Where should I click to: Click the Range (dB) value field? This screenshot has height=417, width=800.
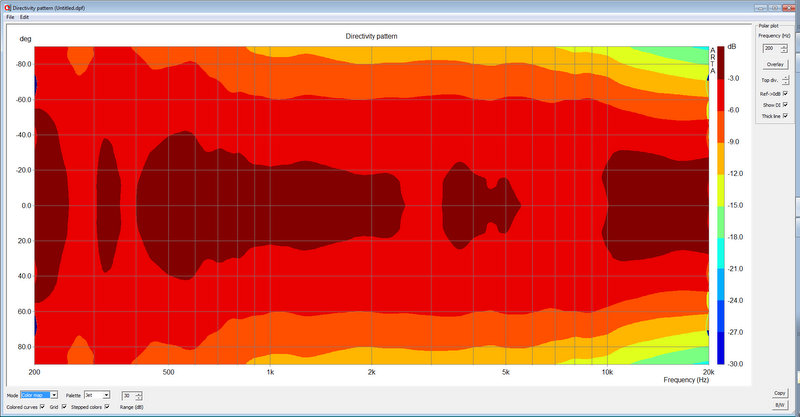[x=128, y=395]
